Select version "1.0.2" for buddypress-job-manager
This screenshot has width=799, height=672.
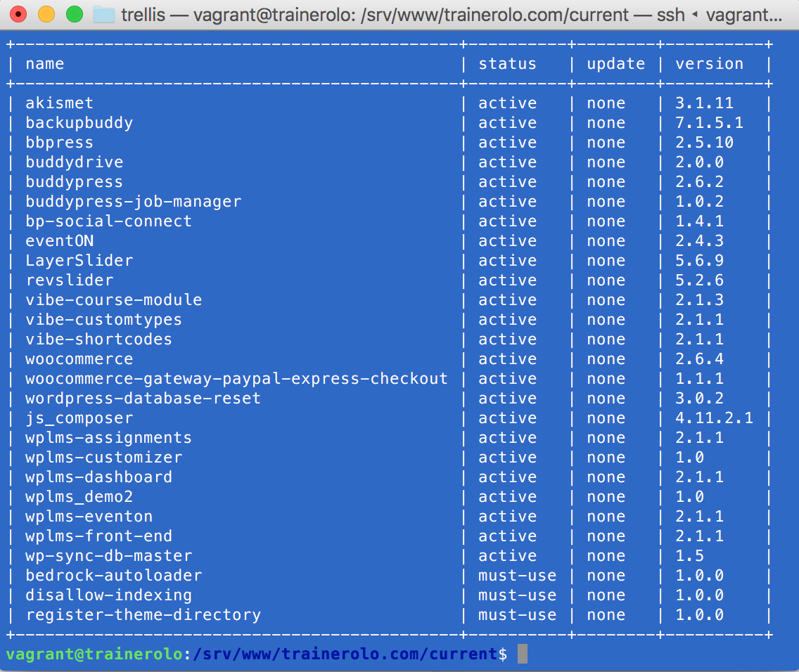click(700, 202)
